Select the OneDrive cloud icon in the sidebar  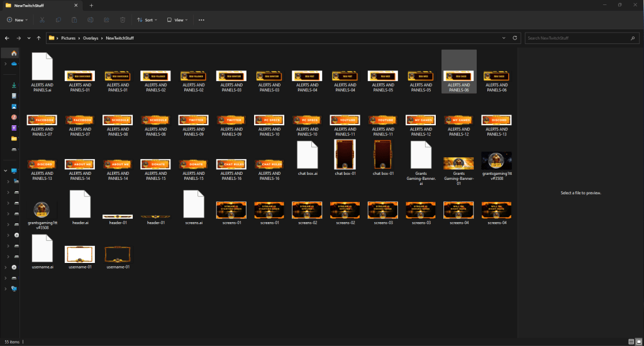click(x=14, y=64)
